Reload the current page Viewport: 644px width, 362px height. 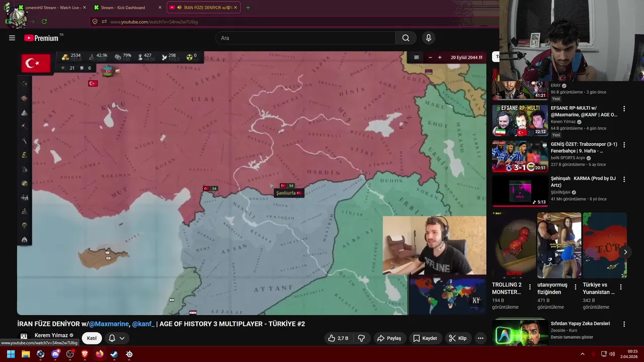coord(44,22)
